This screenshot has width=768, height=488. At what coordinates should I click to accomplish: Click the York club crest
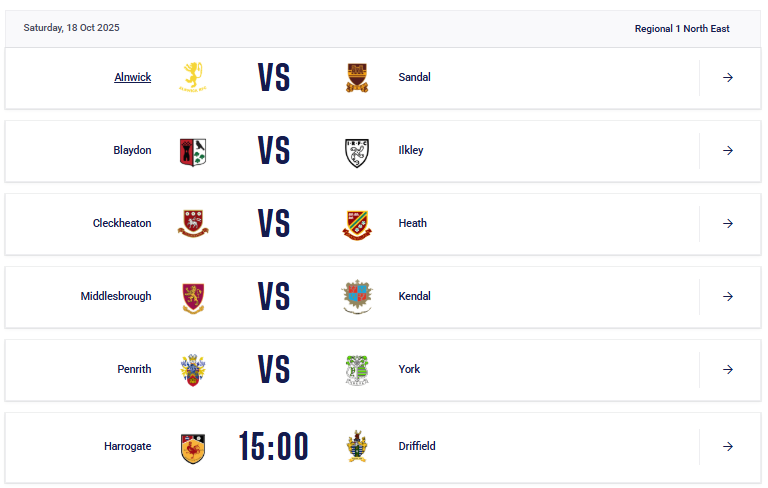click(357, 370)
